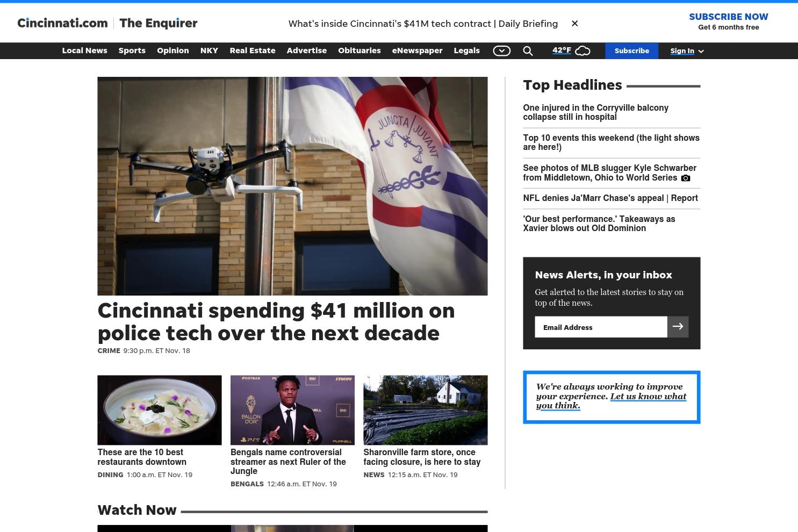Open the restaurant dish thumbnail
The image size is (798, 532).
(159, 410)
